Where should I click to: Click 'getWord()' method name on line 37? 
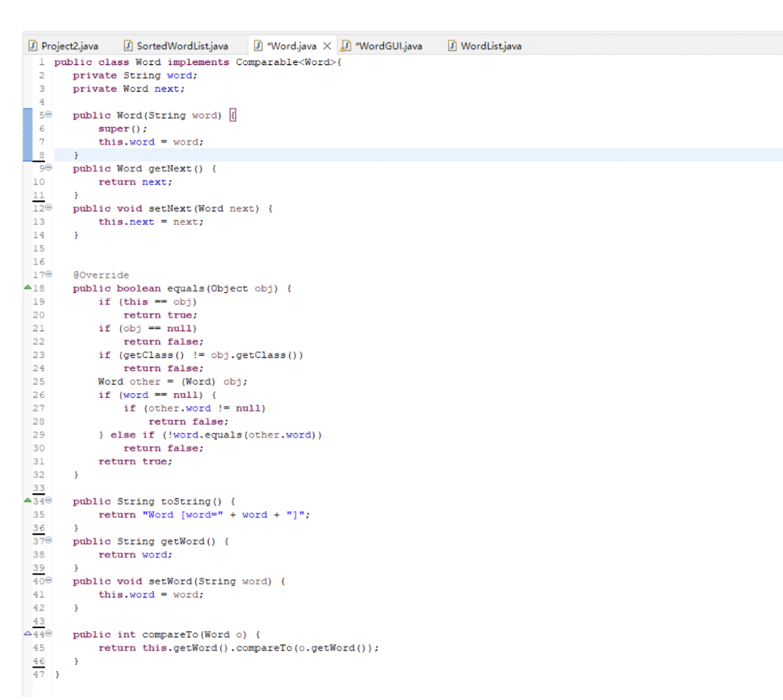188,542
